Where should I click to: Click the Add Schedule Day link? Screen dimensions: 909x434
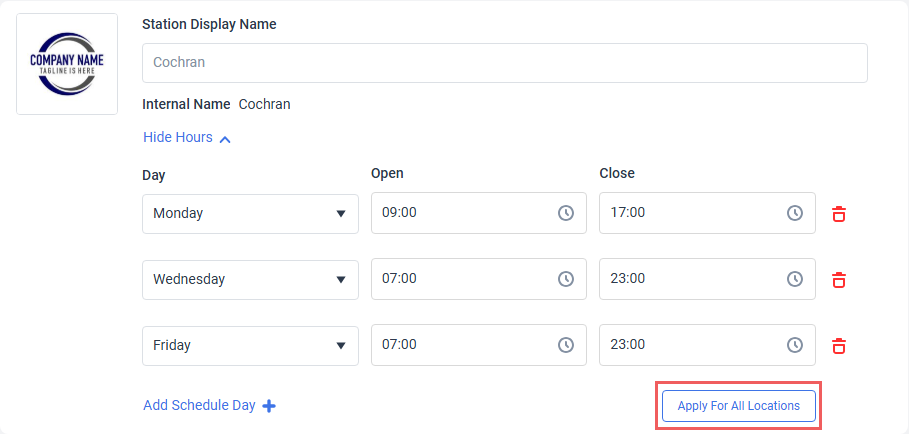199,406
